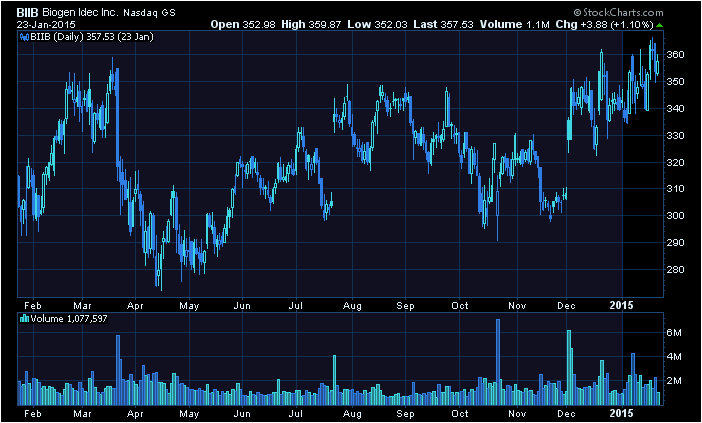Click the tallest volume bar in late October
This screenshot has height=423, width=702.
(x=498, y=362)
